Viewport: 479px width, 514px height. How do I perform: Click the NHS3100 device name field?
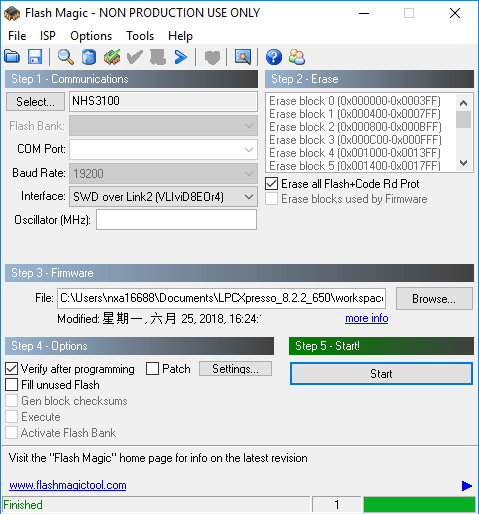tap(163, 101)
